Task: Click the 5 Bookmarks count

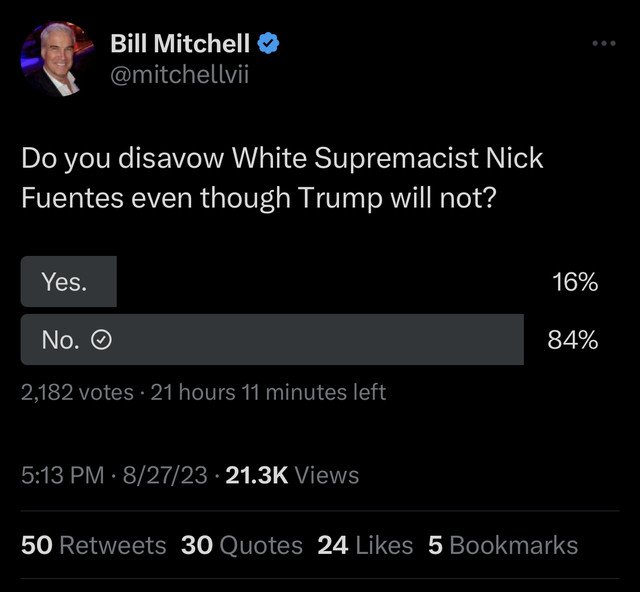Action: [x=503, y=545]
